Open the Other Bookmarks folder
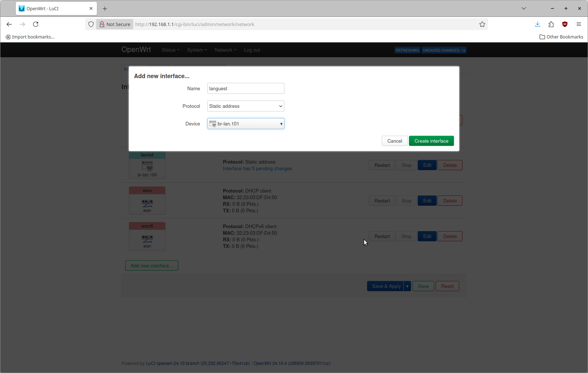This screenshot has height=373, width=588. tap(561, 37)
